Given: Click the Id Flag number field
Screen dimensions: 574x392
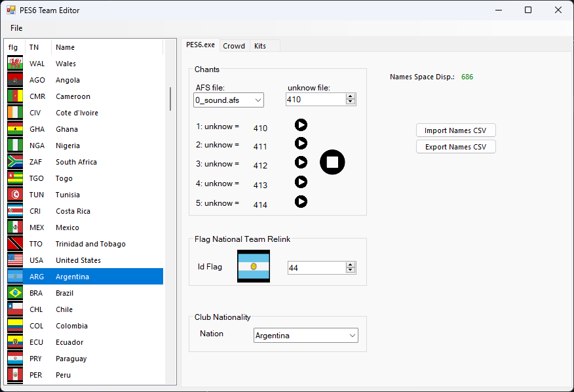Looking at the screenshot, I should coord(317,267).
